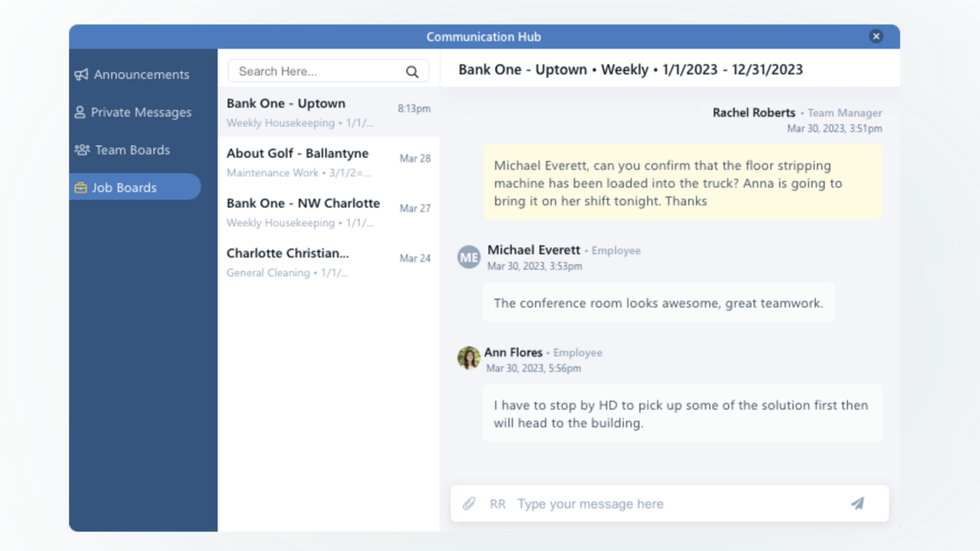Click Michael Everett's ME avatar
Image resolution: width=980 pixels, height=551 pixels.
(469, 257)
